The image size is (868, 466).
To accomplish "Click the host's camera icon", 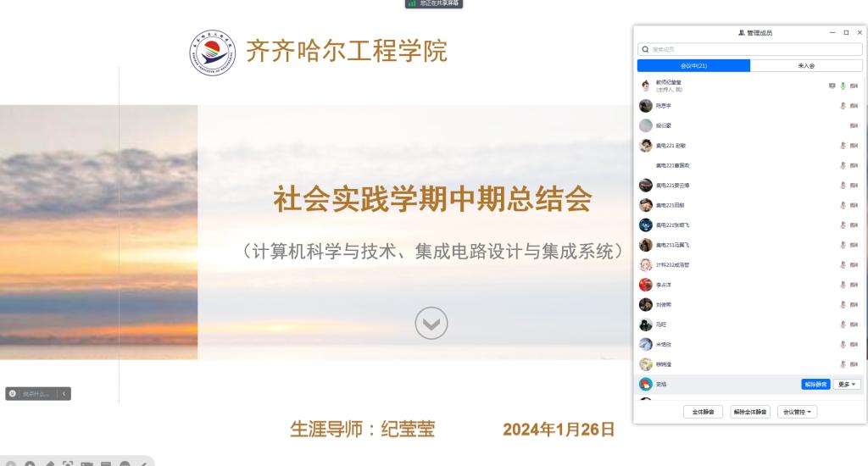I will (854, 86).
